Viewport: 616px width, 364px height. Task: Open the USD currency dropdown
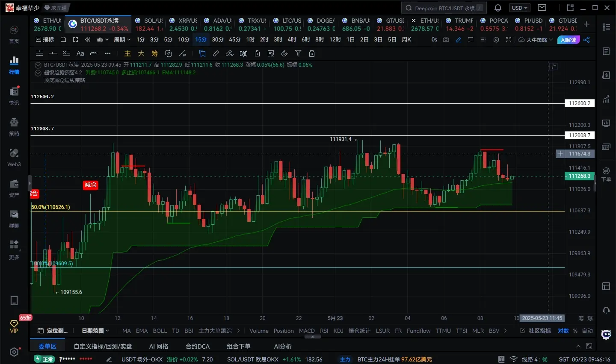pyautogui.click(x=520, y=8)
